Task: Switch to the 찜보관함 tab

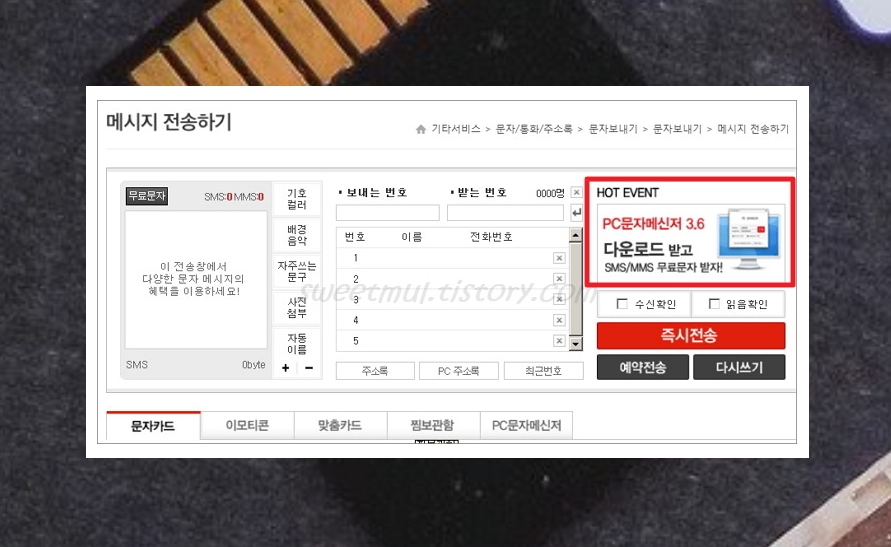Action: pos(432,425)
